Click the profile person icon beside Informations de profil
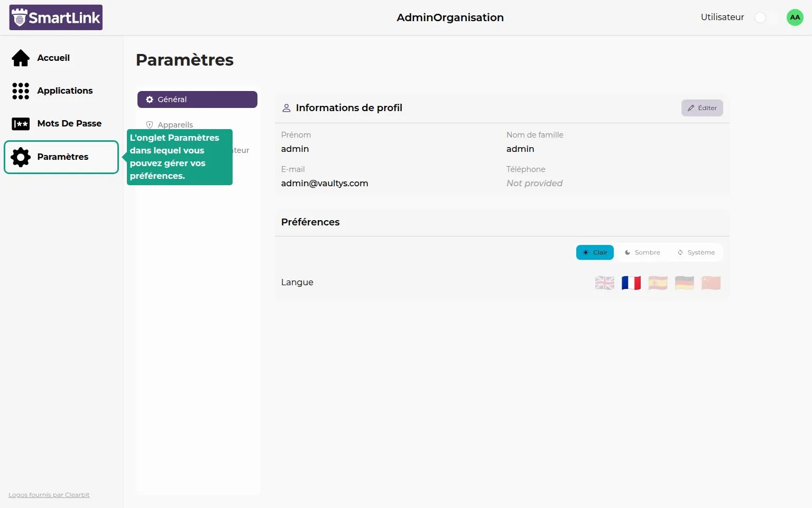This screenshot has width=812, height=508. pyautogui.click(x=286, y=107)
